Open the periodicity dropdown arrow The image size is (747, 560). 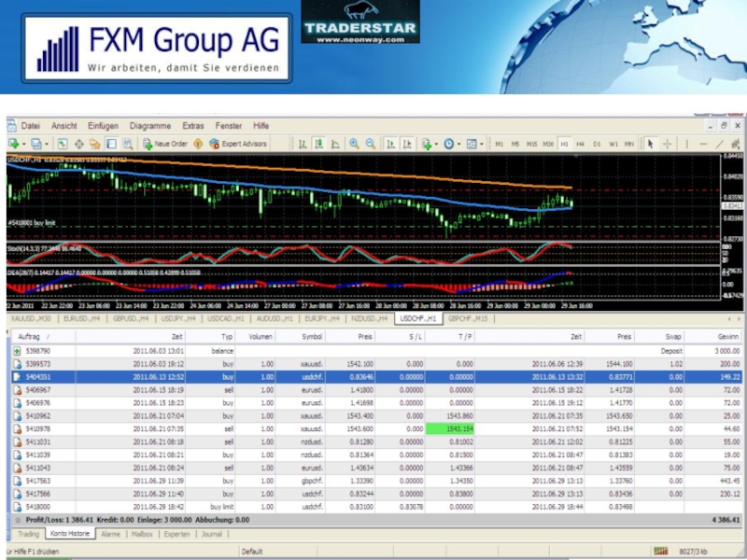point(458,145)
